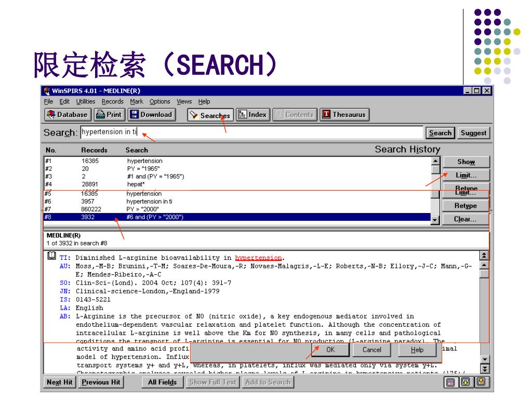
Task: Click the jump-to-first-record arrow on record scrollbar
Action: [484, 256]
